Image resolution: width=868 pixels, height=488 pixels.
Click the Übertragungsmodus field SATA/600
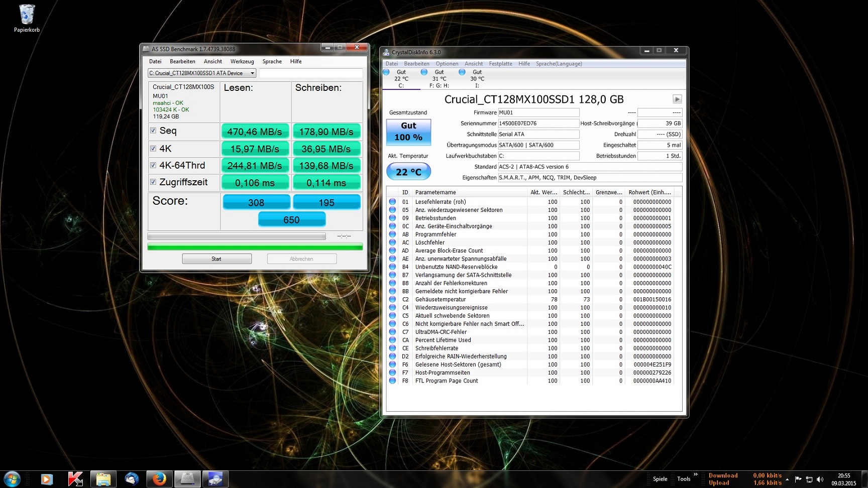point(538,145)
